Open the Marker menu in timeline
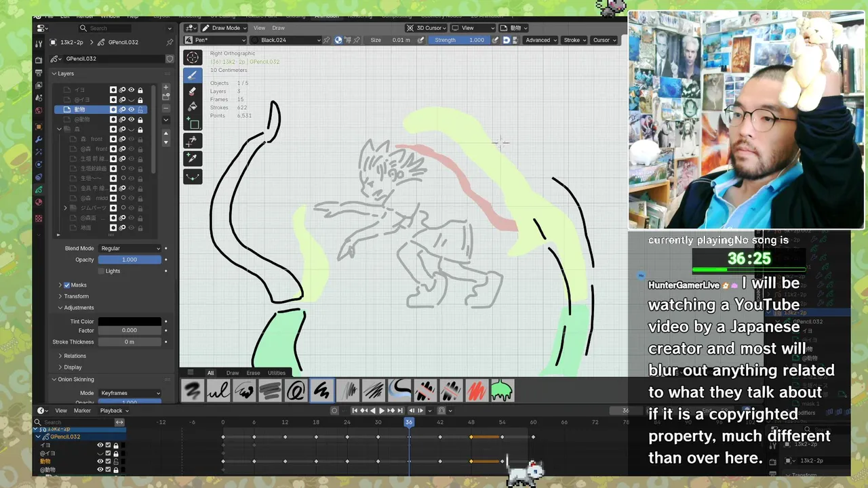The width and height of the screenshot is (868, 488). point(82,410)
